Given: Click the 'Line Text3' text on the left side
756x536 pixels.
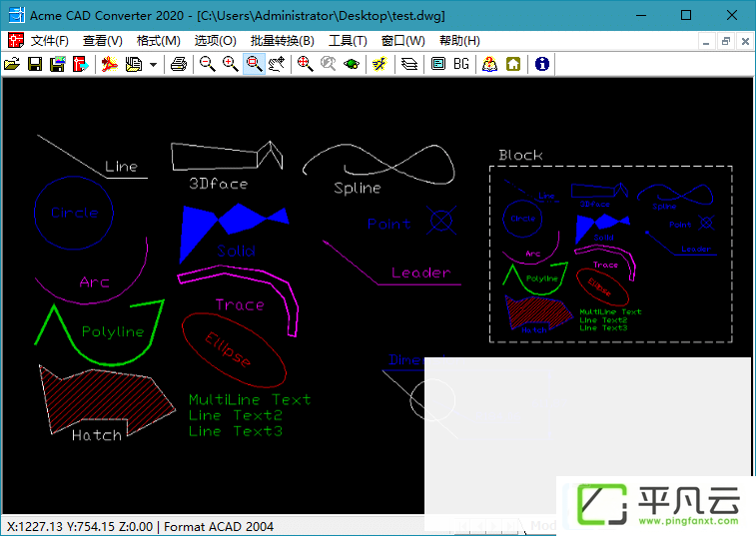Looking at the screenshot, I should pos(236,431).
